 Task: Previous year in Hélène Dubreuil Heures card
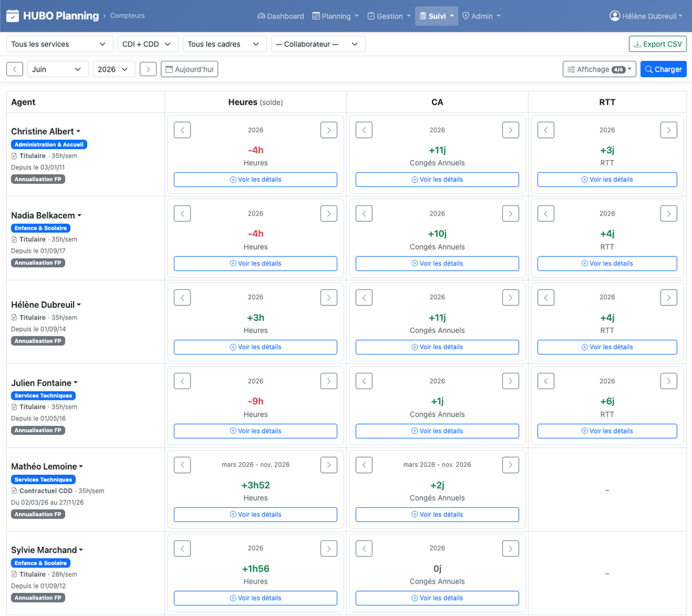[x=182, y=297]
